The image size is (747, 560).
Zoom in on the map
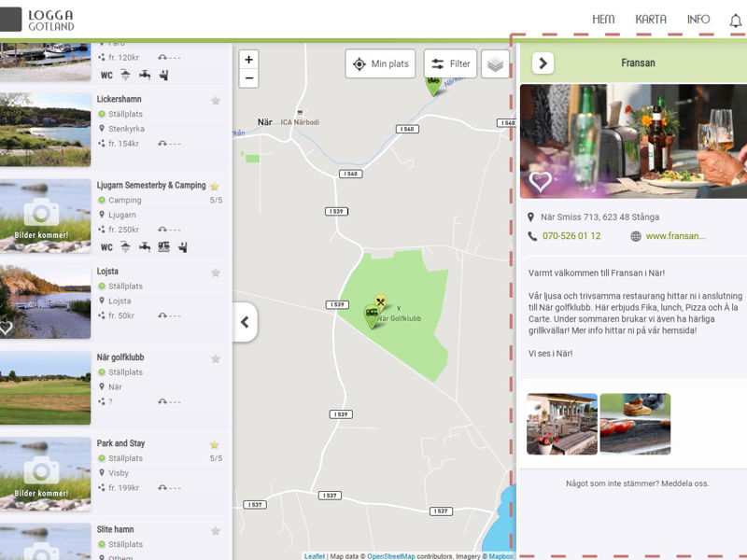tap(248, 60)
